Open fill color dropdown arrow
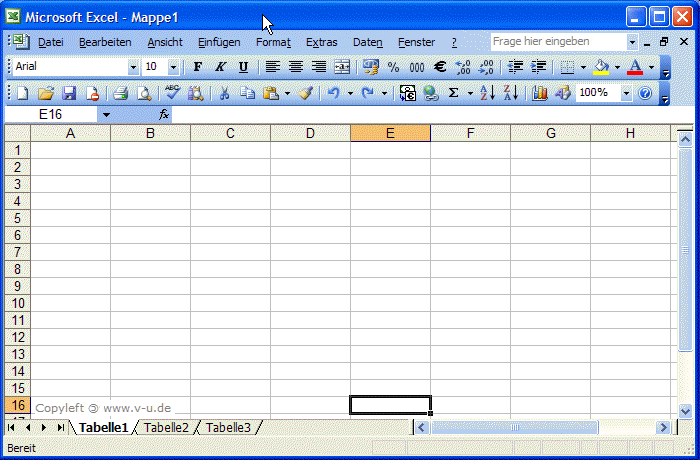Image resolution: width=700 pixels, height=460 pixels. click(617, 67)
